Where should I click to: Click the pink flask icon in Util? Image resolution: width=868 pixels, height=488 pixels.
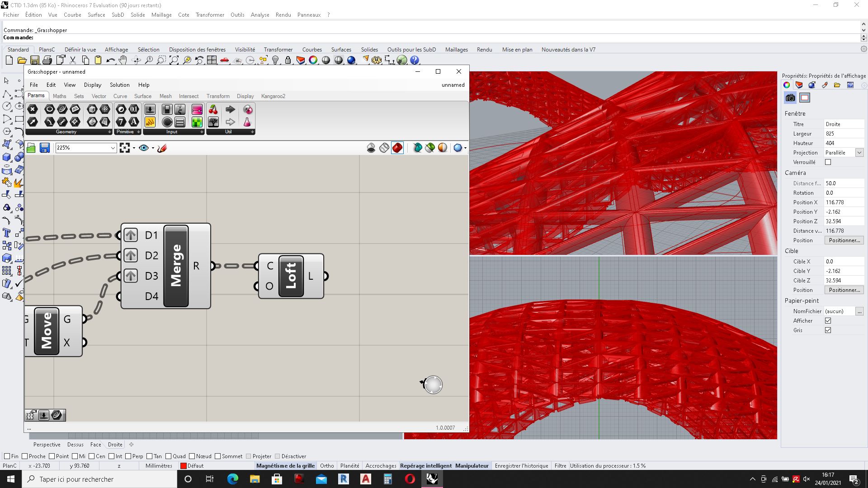pyautogui.click(x=247, y=122)
